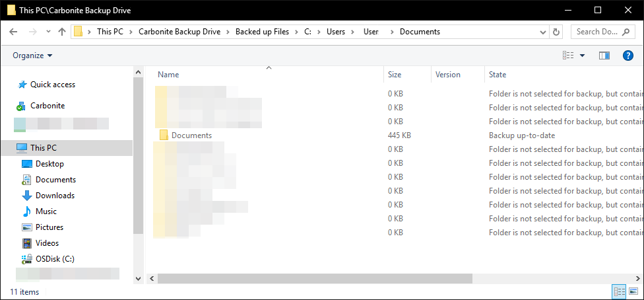644x300 pixels.
Task: Click the Forward navigation arrow
Action: click(34, 32)
